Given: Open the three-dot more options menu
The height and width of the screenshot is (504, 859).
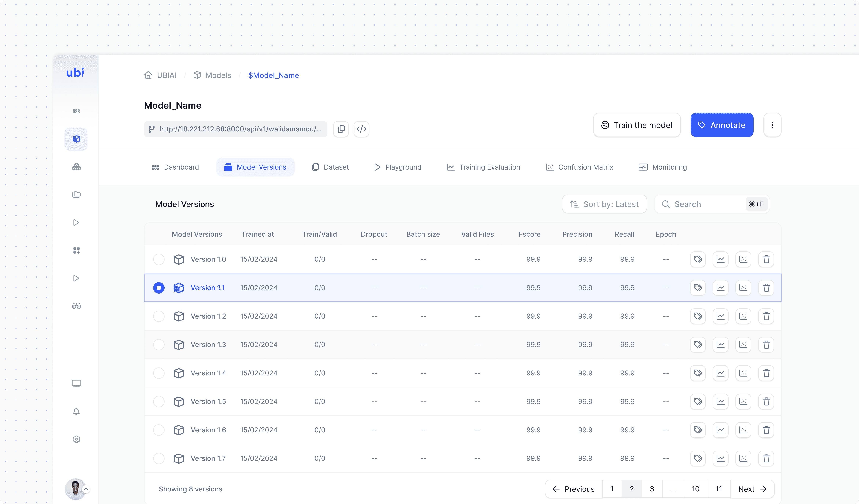Looking at the screenshot, I should coord(772,125).
